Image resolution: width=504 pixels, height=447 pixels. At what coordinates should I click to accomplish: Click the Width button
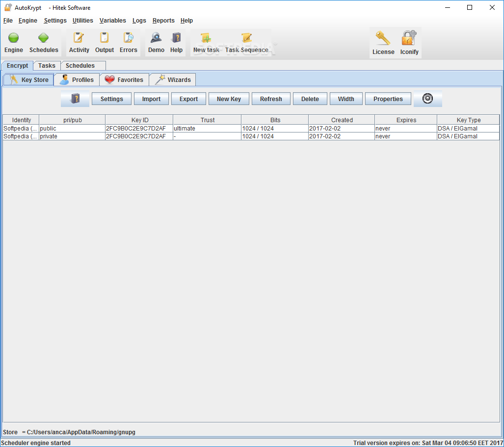346,99
